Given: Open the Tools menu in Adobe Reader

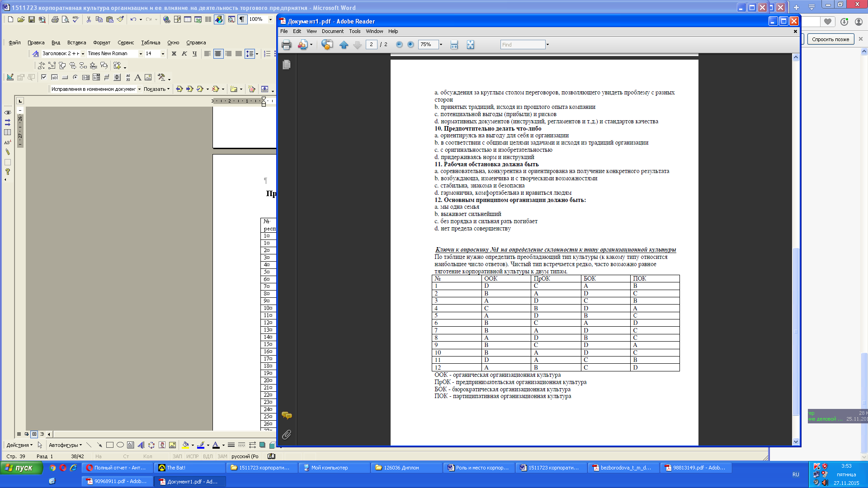Looking at the screenshot, I should point(355,31).
